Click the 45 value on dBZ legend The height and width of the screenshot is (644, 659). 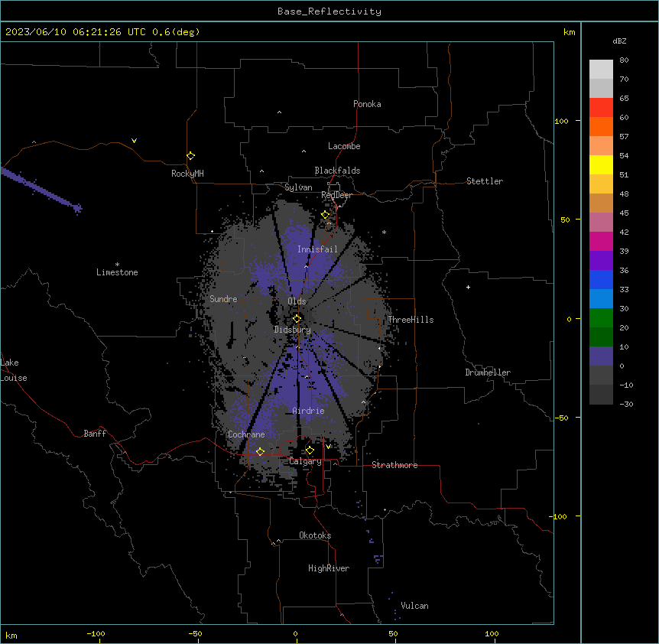point(624,213)
